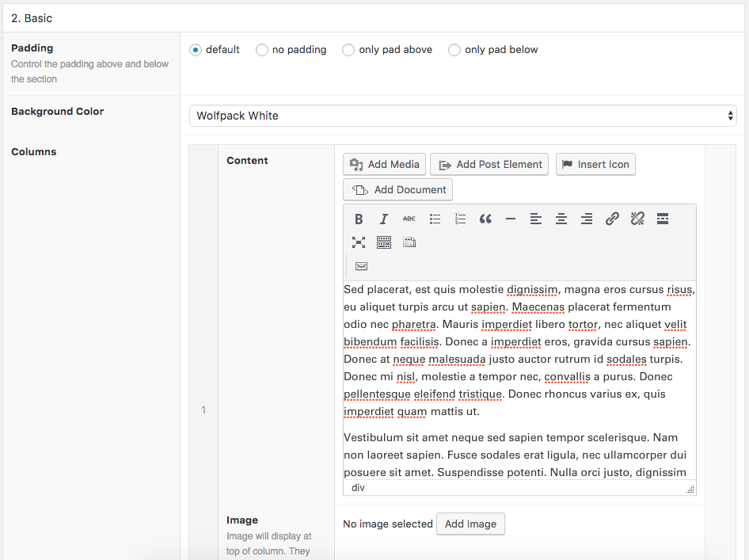Click the Columns label

[33, 151]
